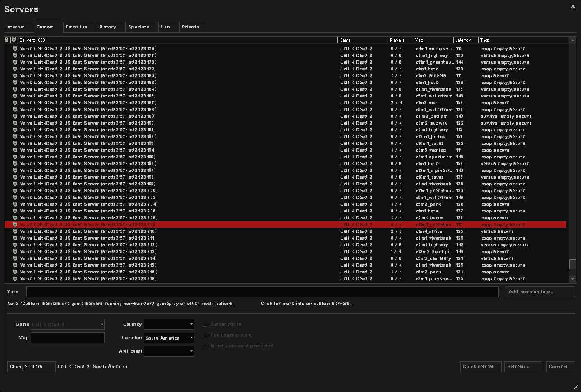Image resolution: width=581 pixels, height=392 pixels.
Task: Click shield icon of server ending 123.218
Action: coord(14,279)
